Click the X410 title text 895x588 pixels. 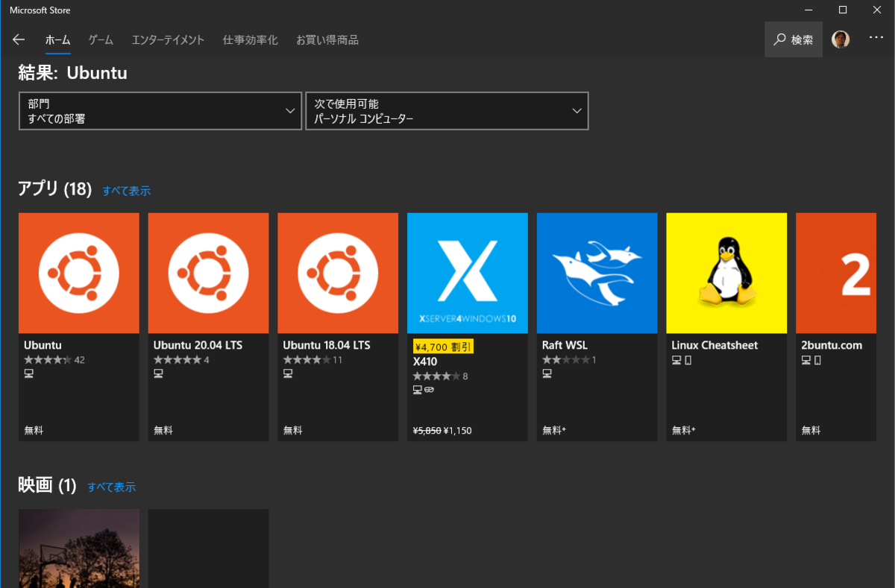click(x=424, y=361)
